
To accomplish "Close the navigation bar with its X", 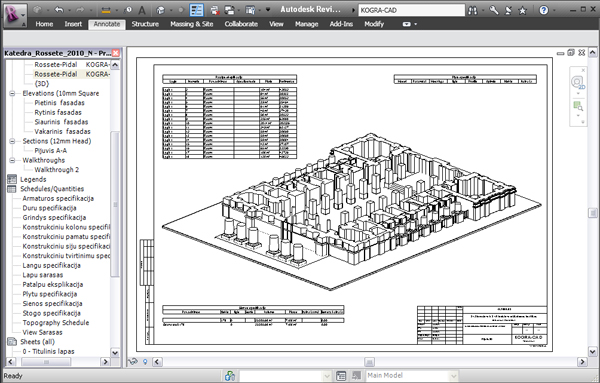I will click(583, 70).
